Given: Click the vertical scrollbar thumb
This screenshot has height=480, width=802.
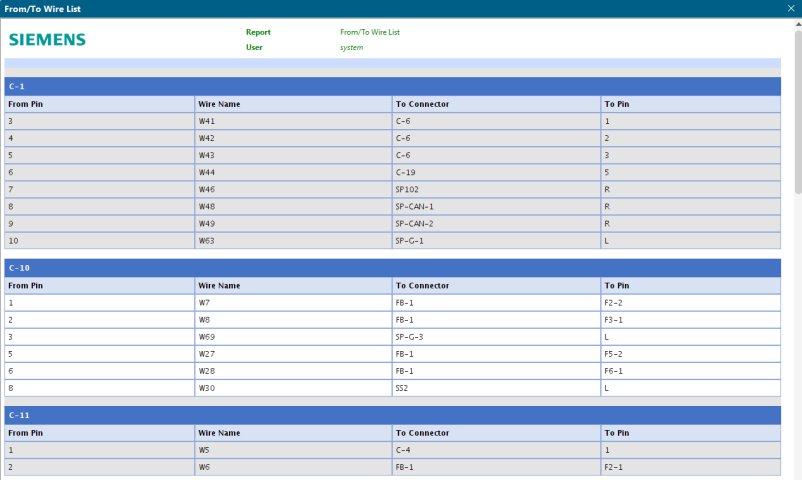Looking at the screenshot, I should 798,112.
